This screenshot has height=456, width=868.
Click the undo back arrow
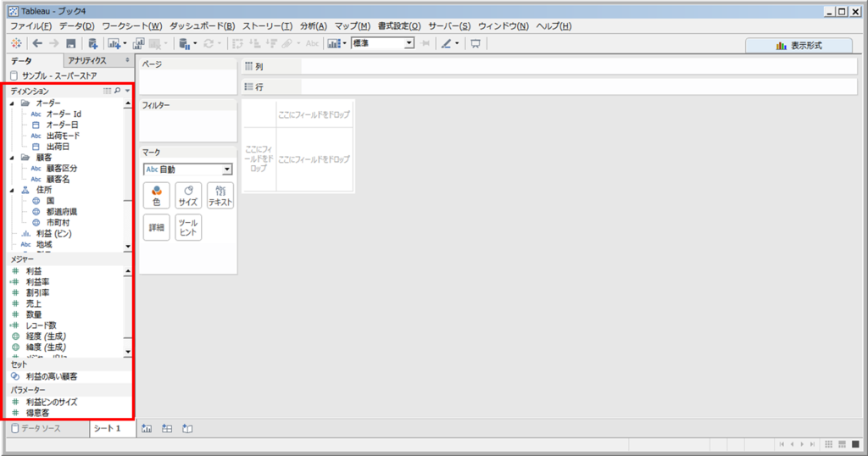pyautogui.click(x=37, y=43)
